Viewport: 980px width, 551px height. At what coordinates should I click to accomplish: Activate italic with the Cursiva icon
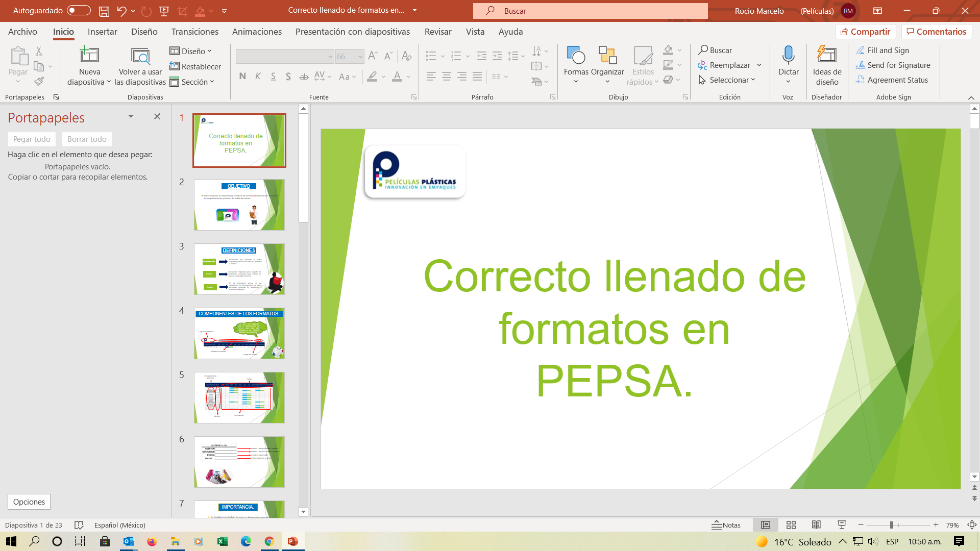pyautogui.click(x=258, y=76)
